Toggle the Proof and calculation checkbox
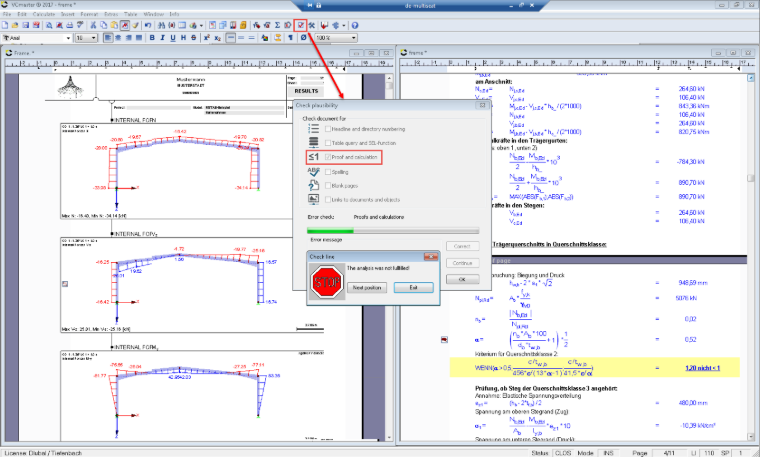This screenshot has width=760, height=457. tap(328, 157)
